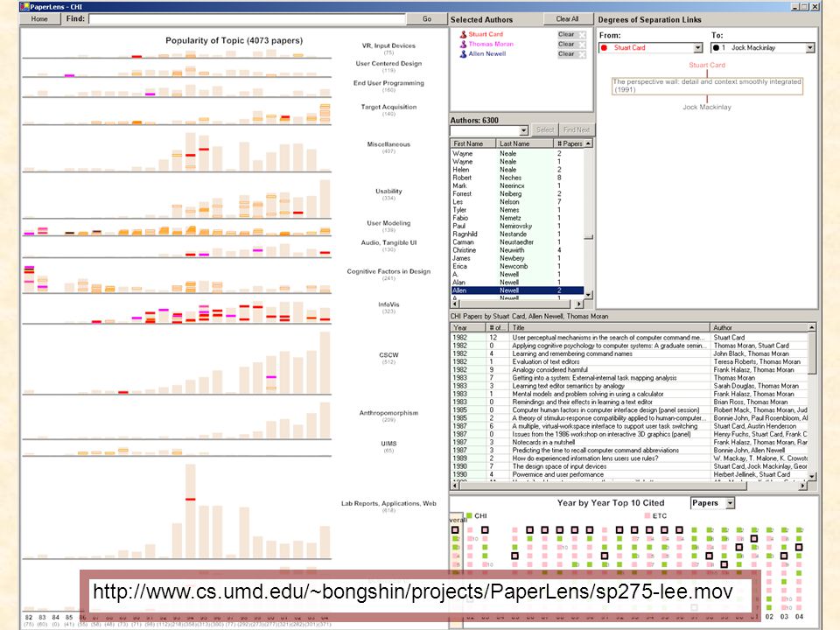
Task: Click Thomas Moran person icon
Action: click(463, 44)
